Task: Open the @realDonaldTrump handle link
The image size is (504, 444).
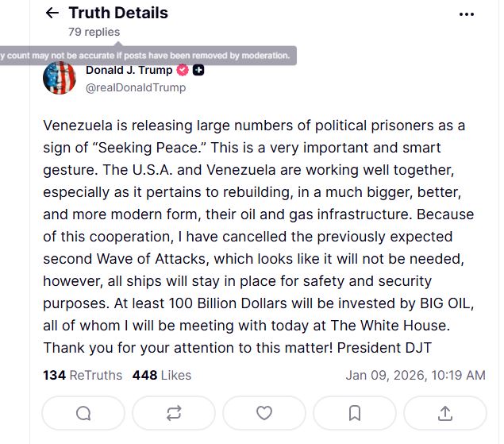Action: tap(136, 87)
